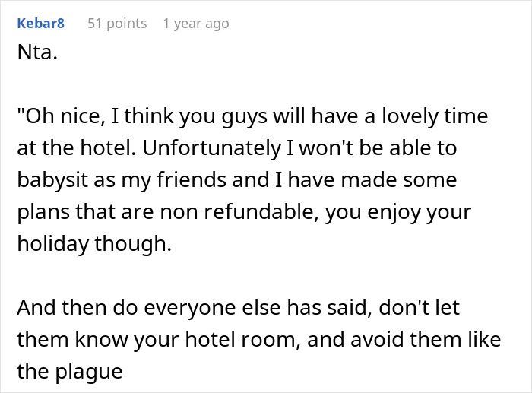Click the line starting with Oh nice
The image size is (532, 393).
pyautogui.click(x=252, y=116)
